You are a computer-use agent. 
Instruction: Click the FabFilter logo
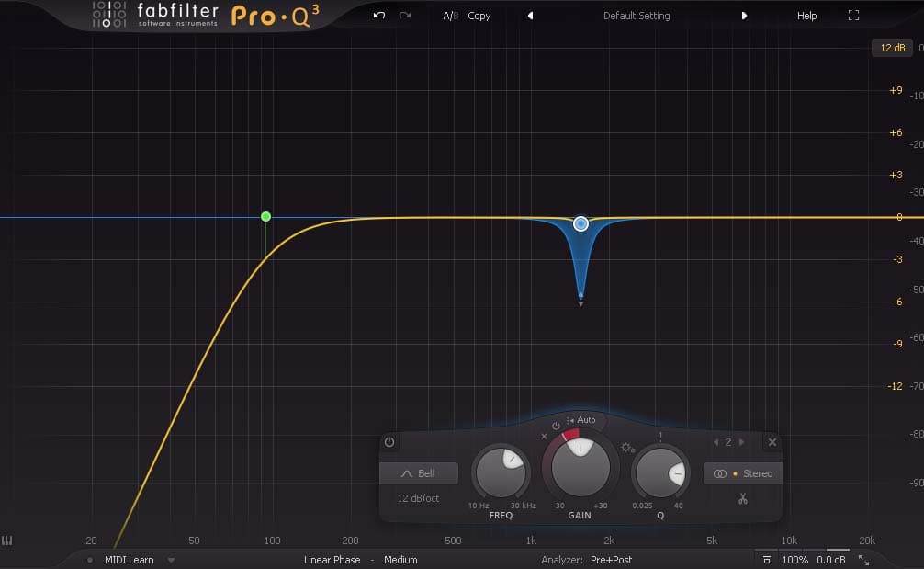[x=147, y=15]
